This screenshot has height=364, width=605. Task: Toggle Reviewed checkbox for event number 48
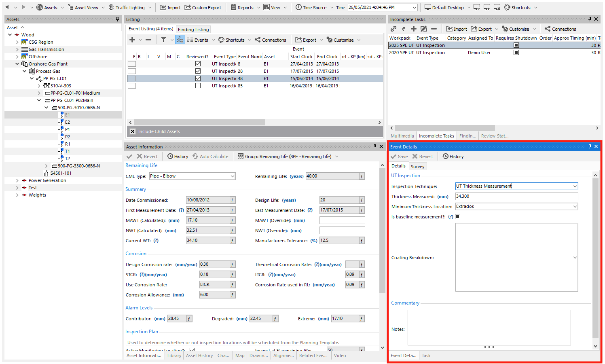pyautogui.click(x=198, y=78)
